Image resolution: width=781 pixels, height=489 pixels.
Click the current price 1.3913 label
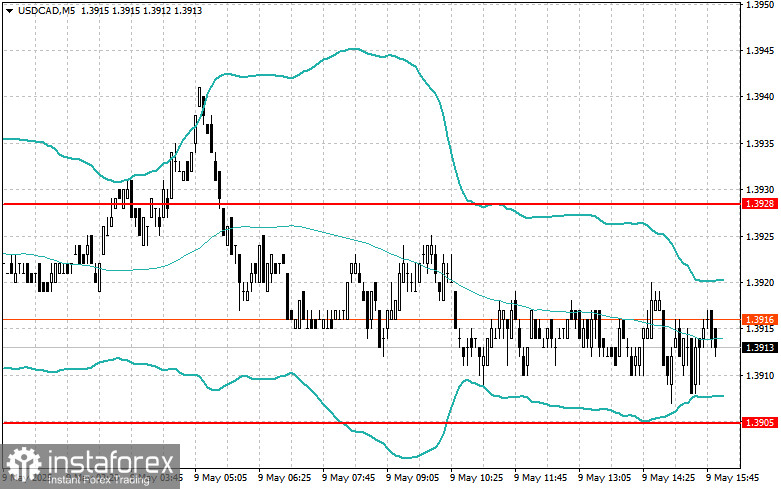(x=760, y=348)
